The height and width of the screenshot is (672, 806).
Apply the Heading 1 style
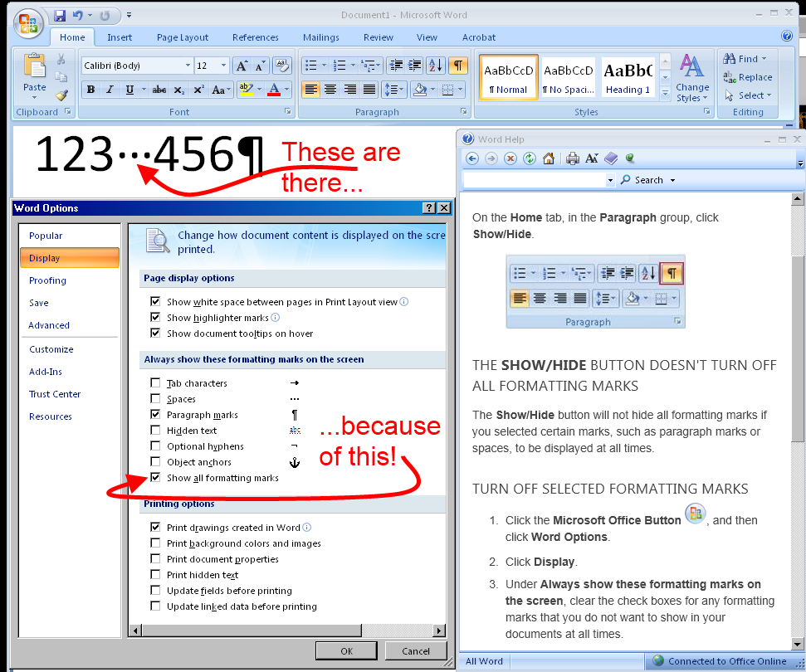click(x=628, y=76)
